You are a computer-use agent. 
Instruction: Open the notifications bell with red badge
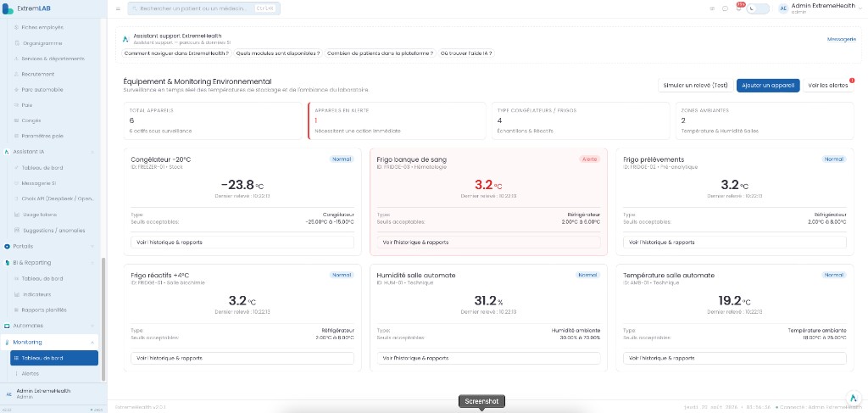[738, 8]
